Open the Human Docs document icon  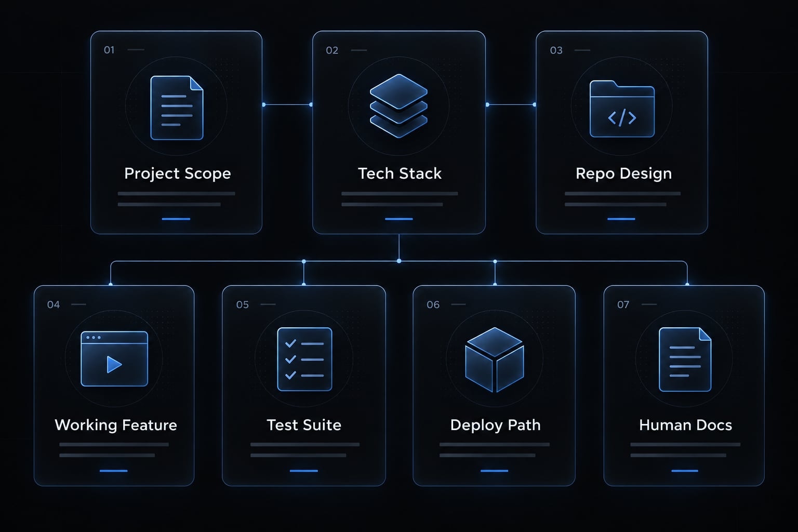point(685,360)
